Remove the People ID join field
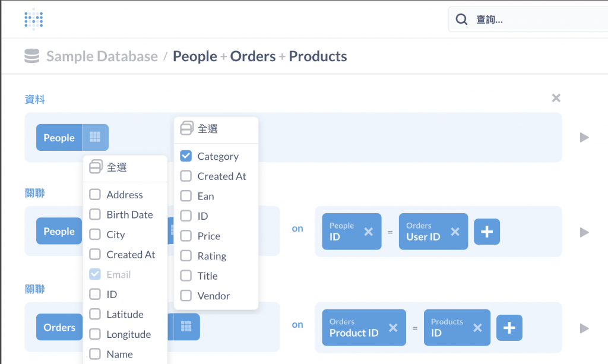The width and height of the screenshot is (608, 364). click(x=368, y=232)
